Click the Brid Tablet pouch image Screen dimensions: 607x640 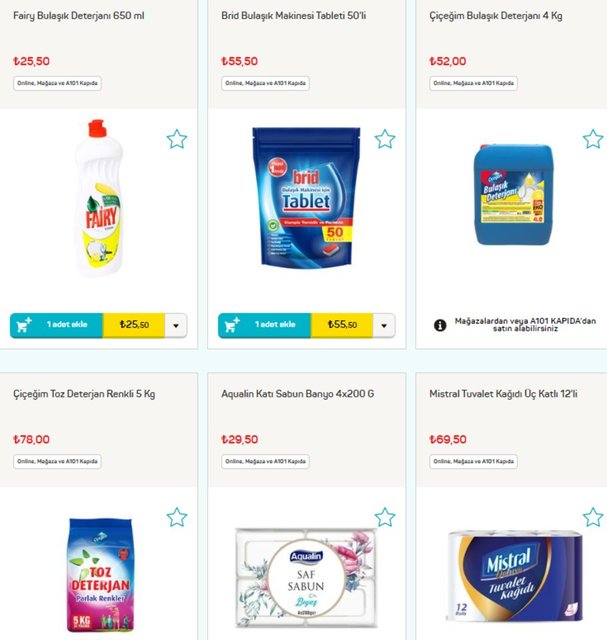click(307, 198)
